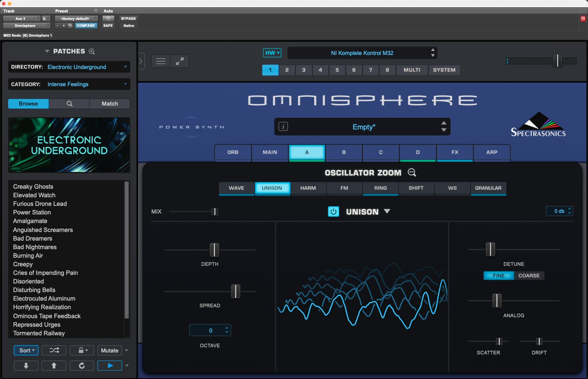Click the Unison power button icon

(x=333, y=211)
